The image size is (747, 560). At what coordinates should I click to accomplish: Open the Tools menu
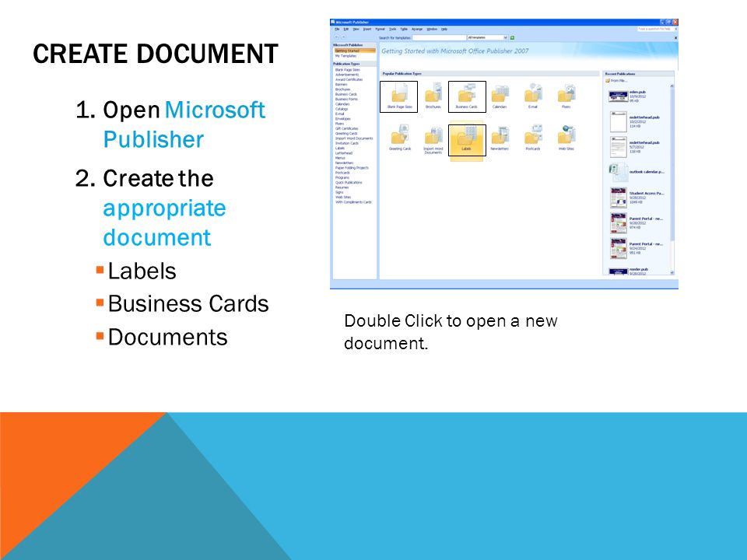pyautogui.click(x=392, y=30)
